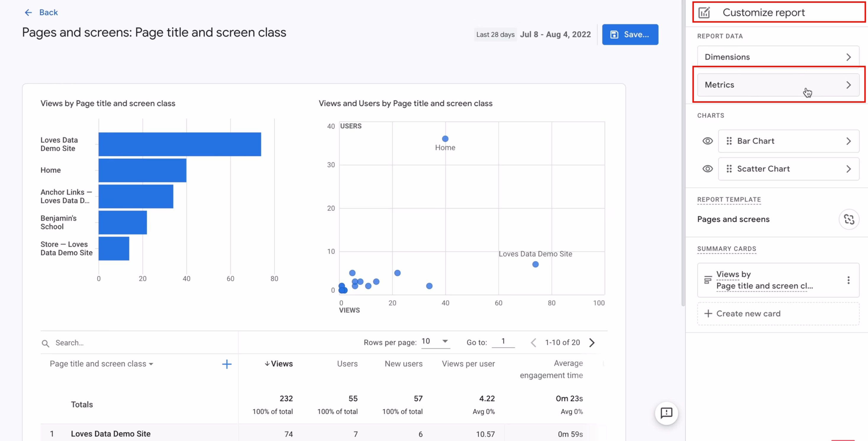
Task: Open the feedback chat bubble icon
Action: click(x=667, y=413)
